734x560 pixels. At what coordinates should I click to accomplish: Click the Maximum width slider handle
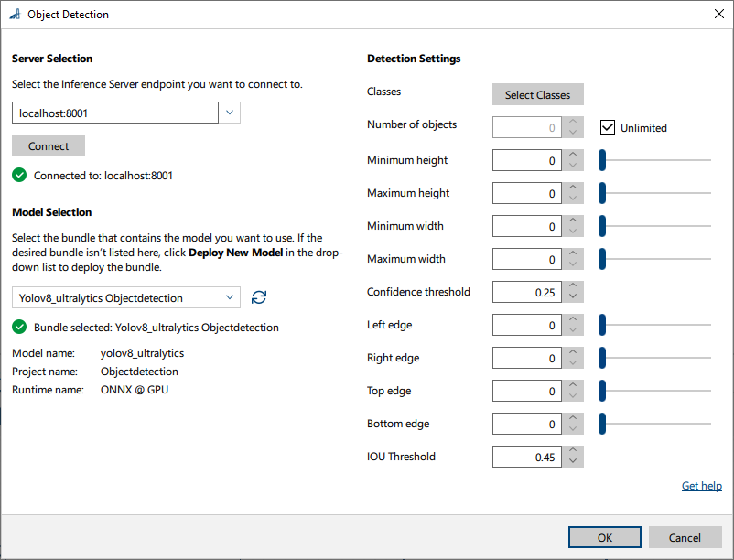pos(602,259)
